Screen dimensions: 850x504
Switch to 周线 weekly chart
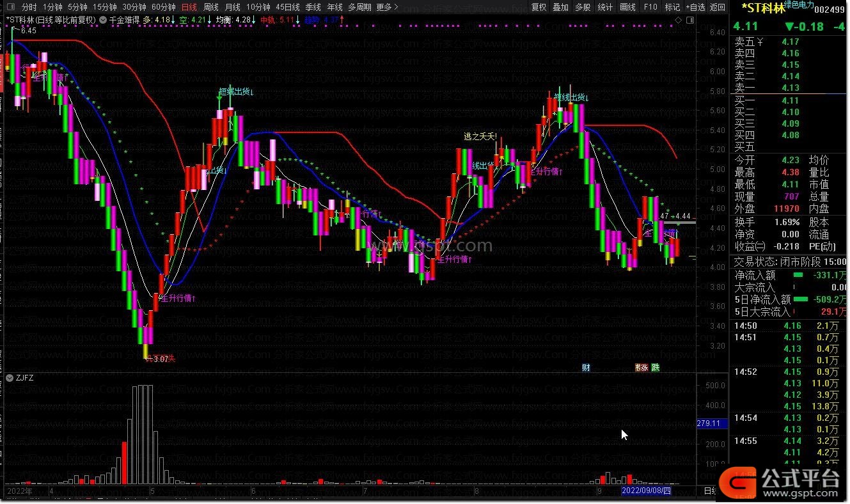(x=211, y=7)
